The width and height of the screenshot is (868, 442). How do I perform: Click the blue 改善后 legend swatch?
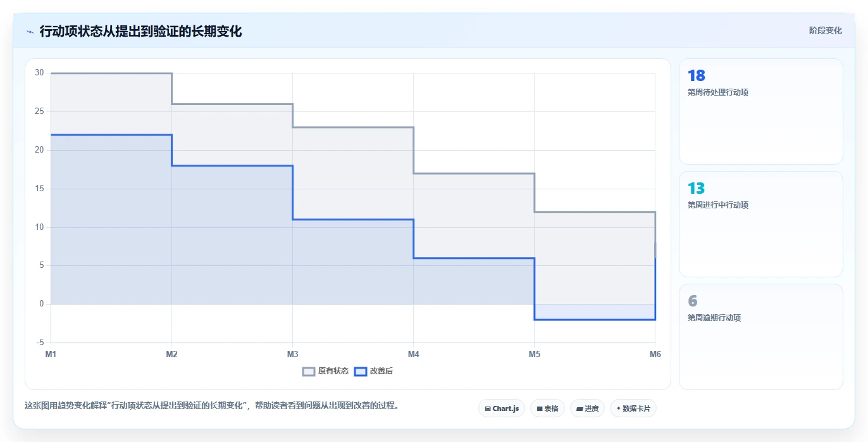360,372
